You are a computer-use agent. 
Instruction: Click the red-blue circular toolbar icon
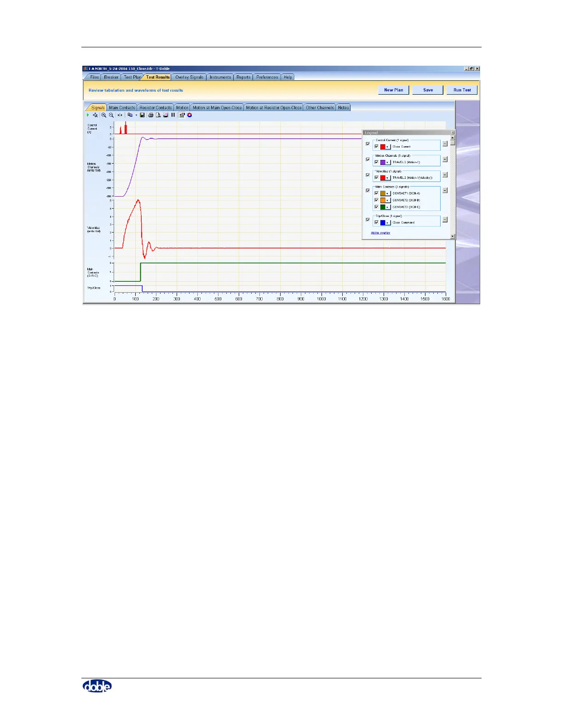[189, 115]
